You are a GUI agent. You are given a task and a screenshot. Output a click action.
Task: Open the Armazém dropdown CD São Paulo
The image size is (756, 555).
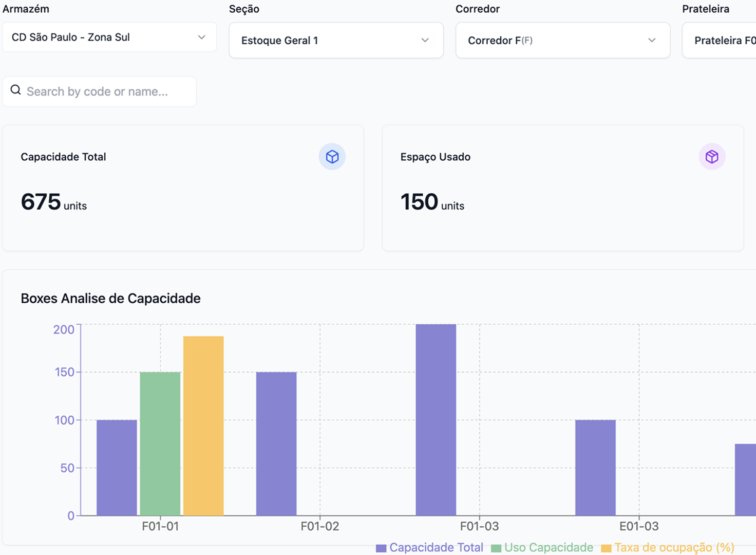click(x=109, y=38)
